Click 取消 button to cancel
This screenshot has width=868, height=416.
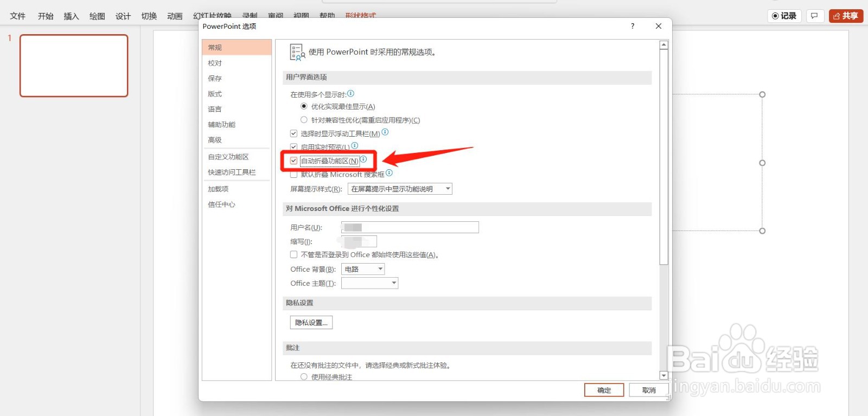coord(649,390)
